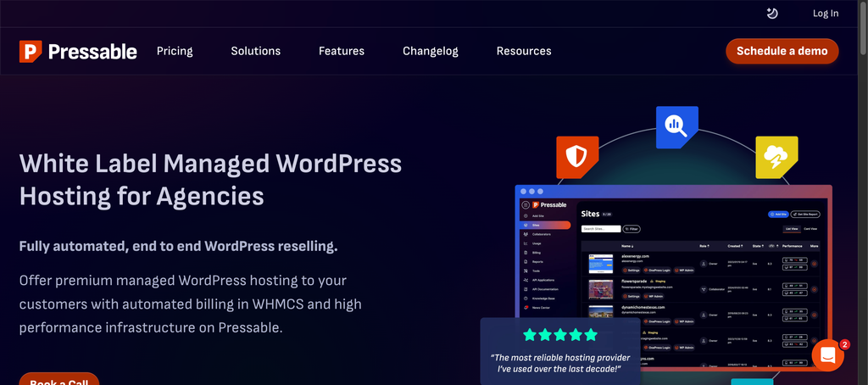The image size is (868, 385).
Task: Open the orange chat widget bubble
Action: coord(827,355)
